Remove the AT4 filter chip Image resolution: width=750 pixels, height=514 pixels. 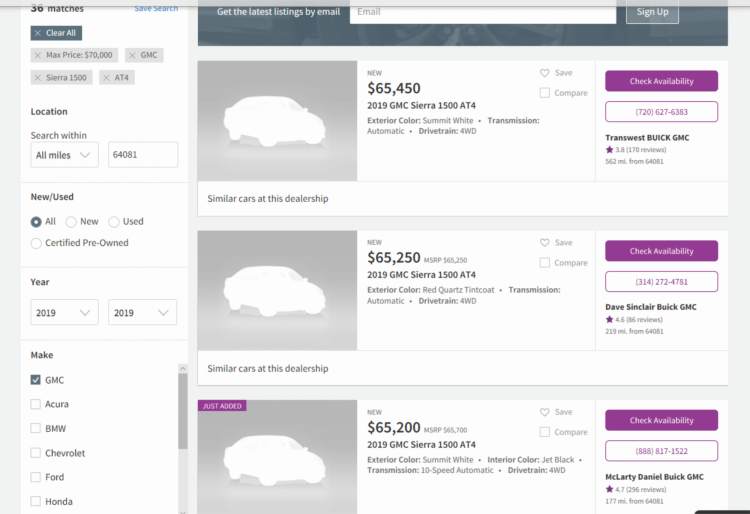106,78
